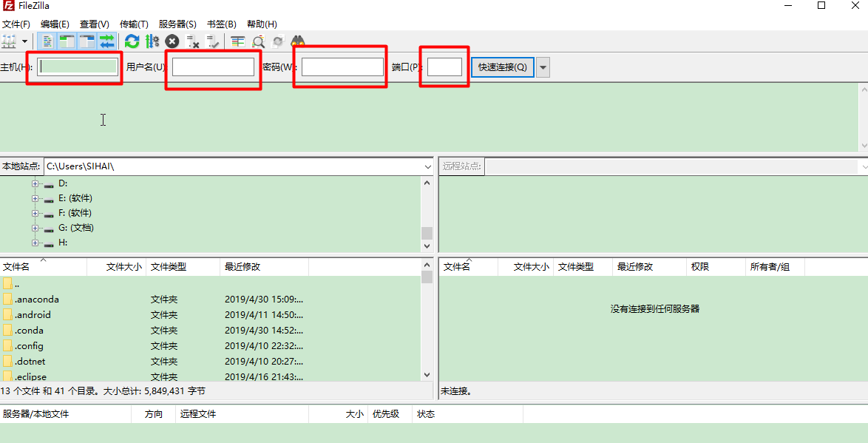868x443 pixels.
Task: Toggle directory comparison icon
Action: [x=258, y=41]
